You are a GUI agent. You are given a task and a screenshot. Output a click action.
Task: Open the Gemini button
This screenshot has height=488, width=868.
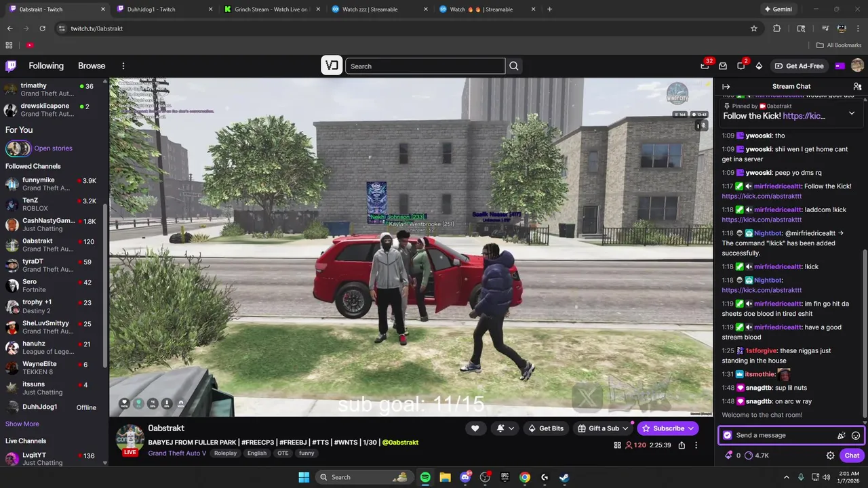(778, 9)
